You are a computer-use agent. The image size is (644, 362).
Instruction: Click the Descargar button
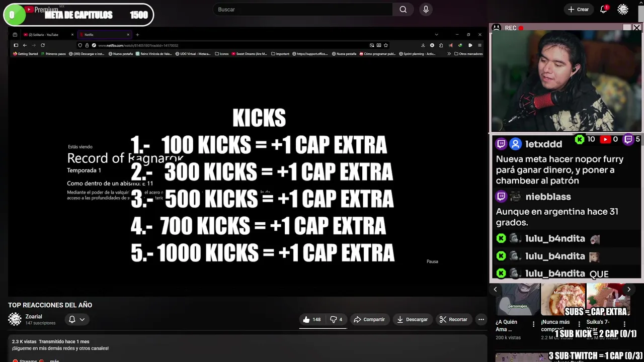(412, 319)
